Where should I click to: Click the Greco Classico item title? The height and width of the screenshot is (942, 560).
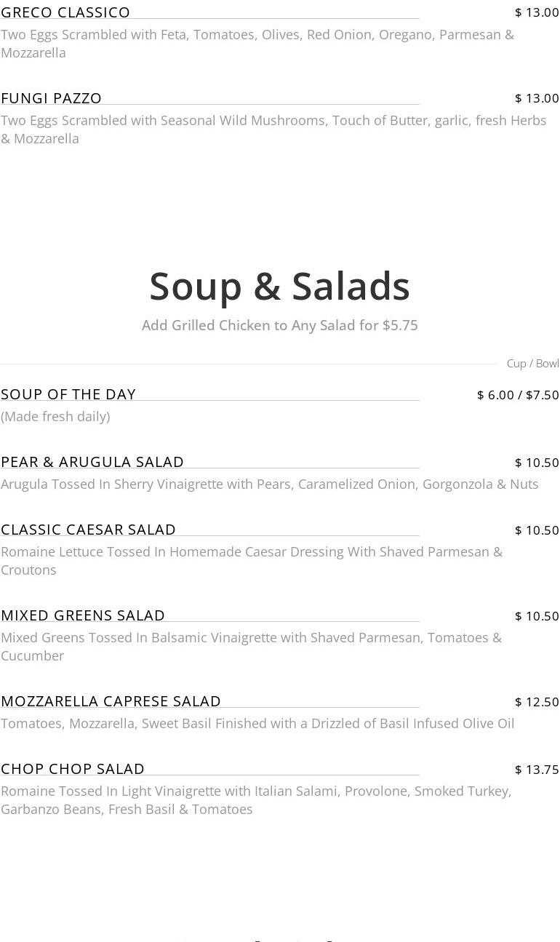point(65,12)
